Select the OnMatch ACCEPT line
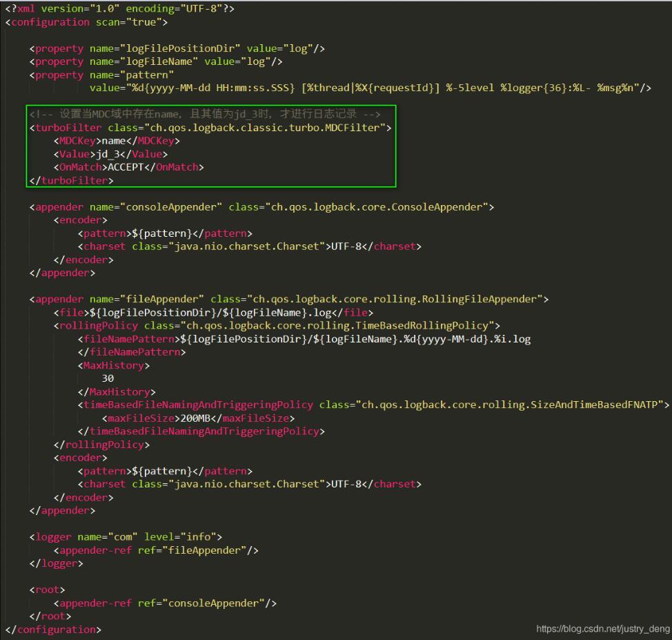Image resolution: width=672 pixels, height=640 pixels. 129,167
